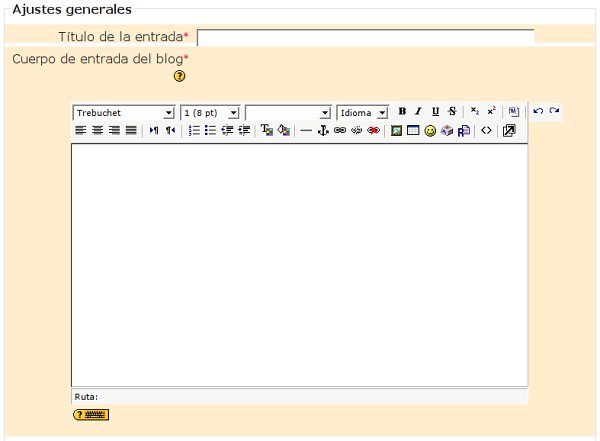Open the keyboard shortcuts help button
This screenshot has height=441, width=600.
pyautogui.click(x=91, y=415)
